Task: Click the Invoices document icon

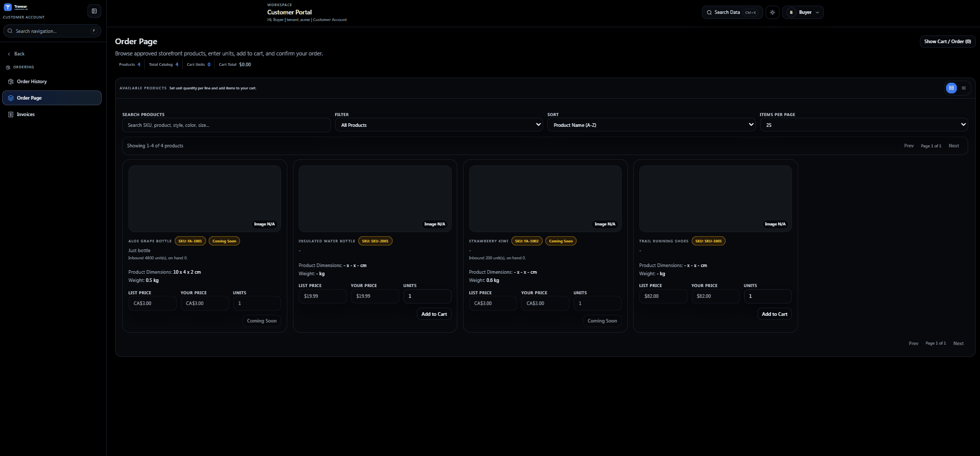Action: pos(11,115)
